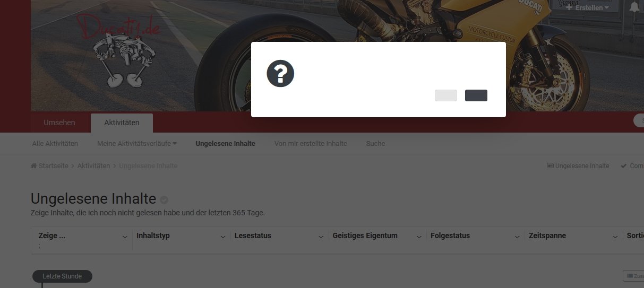Expand the Inhaltstyp filter
Viewport: 644px width, 288px height.
pos(182,236)
